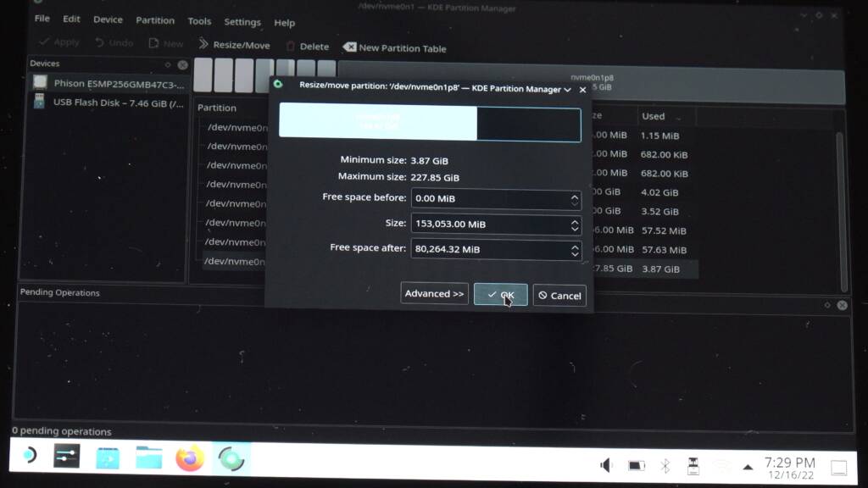Float the Devices panel

click(x=168, y=64)
